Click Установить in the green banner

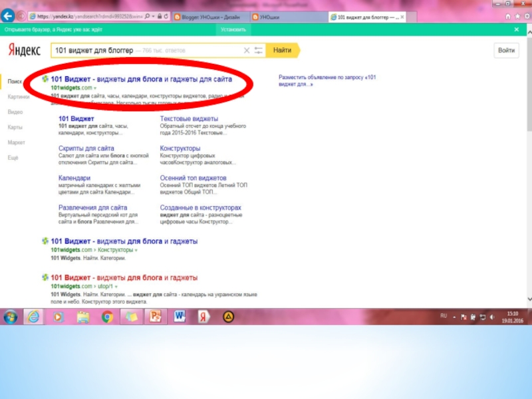click(233, 29)
